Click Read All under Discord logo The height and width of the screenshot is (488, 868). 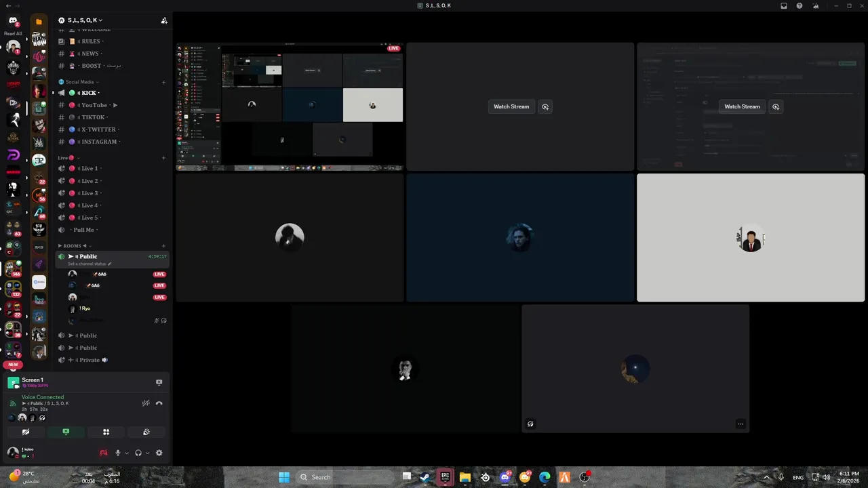pyautogui.click(x=13, y=33)
